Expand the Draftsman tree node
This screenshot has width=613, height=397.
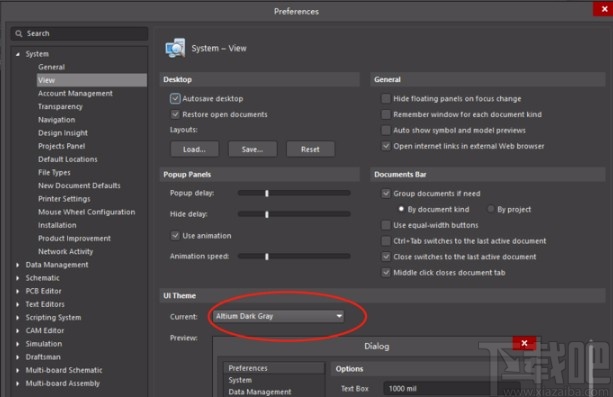pos(18,357)
